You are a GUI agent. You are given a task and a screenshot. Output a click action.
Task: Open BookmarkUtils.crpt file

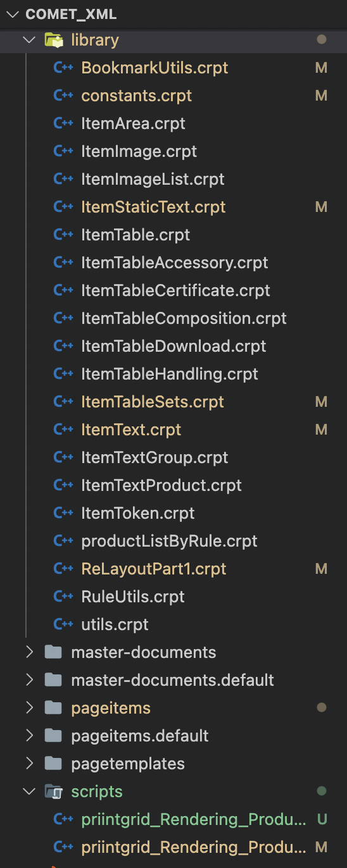(x=155, y=68)
